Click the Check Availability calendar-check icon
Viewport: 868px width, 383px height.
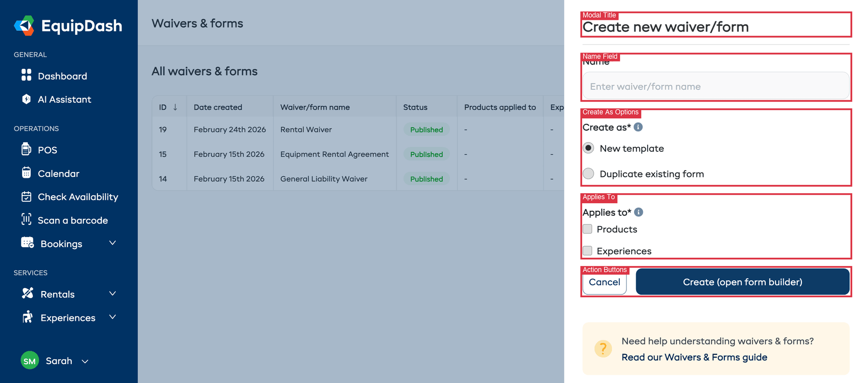tap(27, 197)
